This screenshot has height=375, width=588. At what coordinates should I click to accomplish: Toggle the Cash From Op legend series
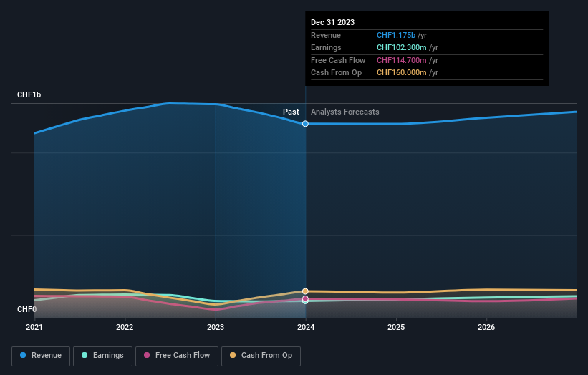coord(261,356)
